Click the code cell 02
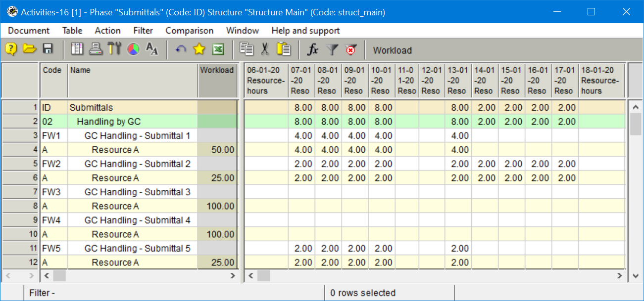 [53, 122]
